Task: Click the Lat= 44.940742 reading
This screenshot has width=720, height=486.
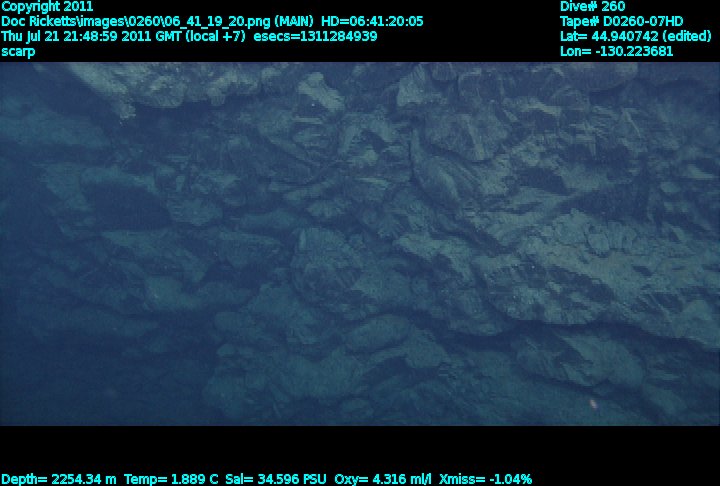Action: coord(605,36)
